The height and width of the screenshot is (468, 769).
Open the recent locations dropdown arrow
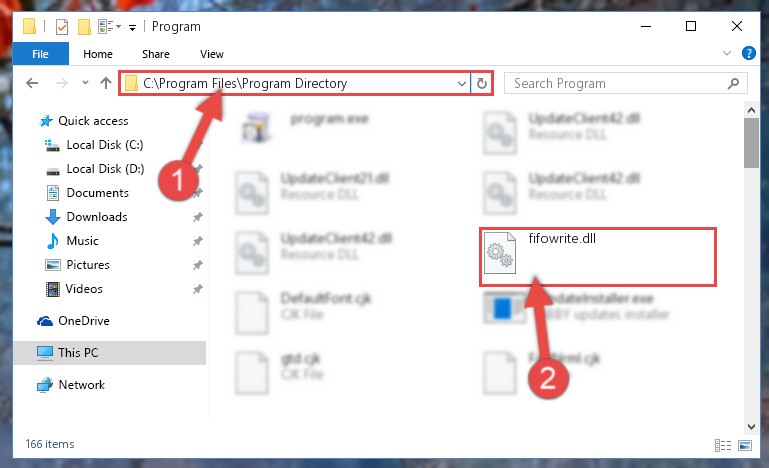pyautogui.click(x=85, y=82)
